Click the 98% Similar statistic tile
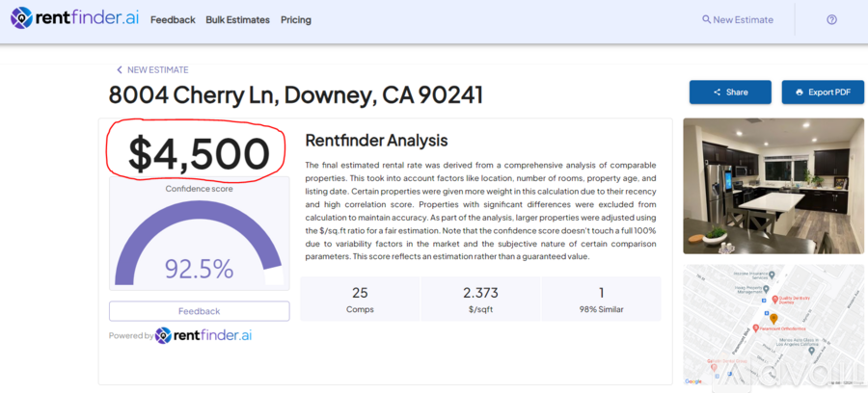The image size is (868, 393). 601,299
